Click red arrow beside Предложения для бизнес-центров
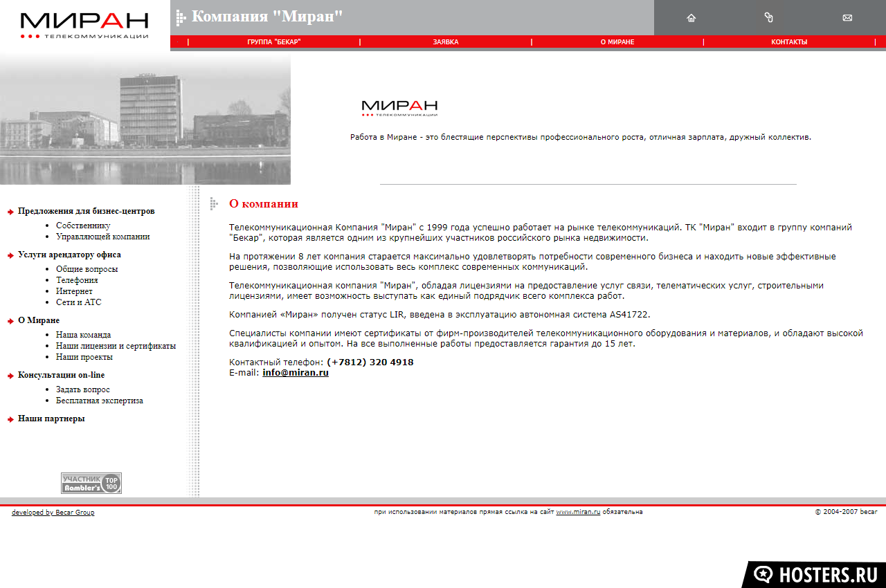 point(10,212)
